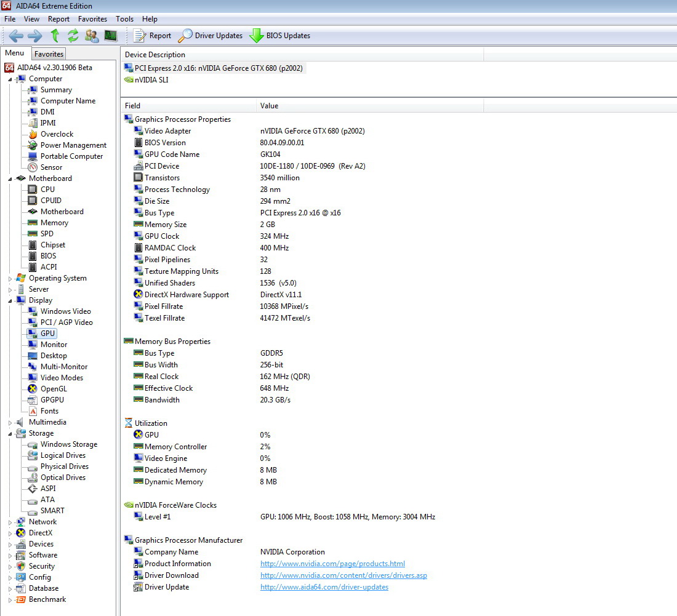Select the Sensor tree item
Image resolution: width=677 pixels, height=616 pixels.
[x=51, y=167]
